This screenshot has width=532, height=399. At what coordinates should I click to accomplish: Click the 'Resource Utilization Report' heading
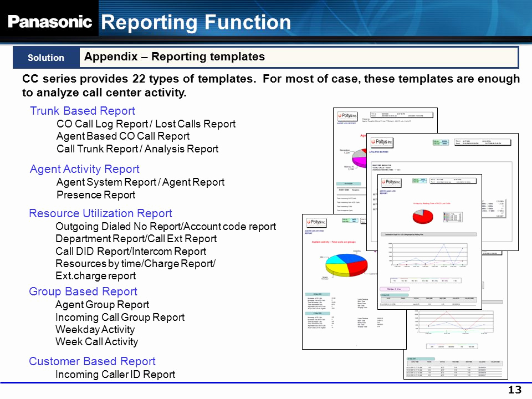[x=100, y=213]
